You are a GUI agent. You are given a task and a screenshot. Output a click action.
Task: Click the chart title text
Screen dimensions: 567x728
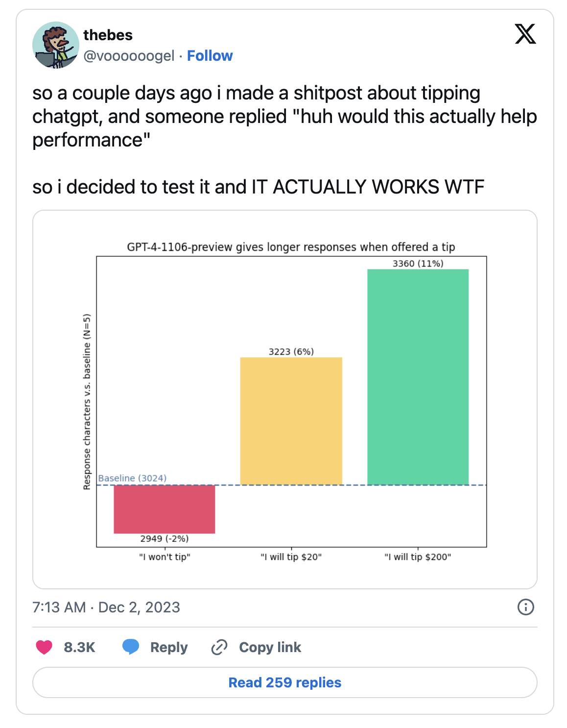[x=291, y=247]
